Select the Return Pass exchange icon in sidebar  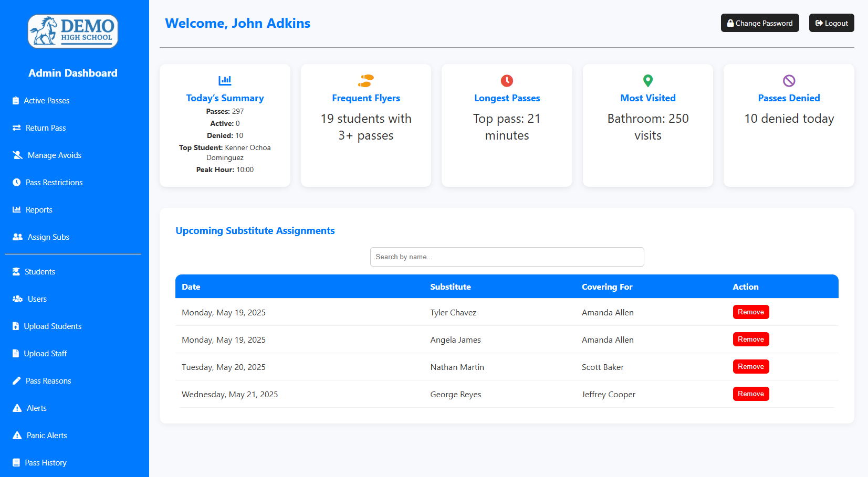pos(16,128)
